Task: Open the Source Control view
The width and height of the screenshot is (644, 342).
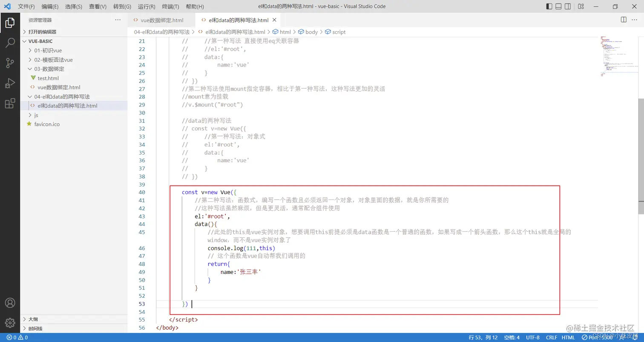Action: [10, 63]
